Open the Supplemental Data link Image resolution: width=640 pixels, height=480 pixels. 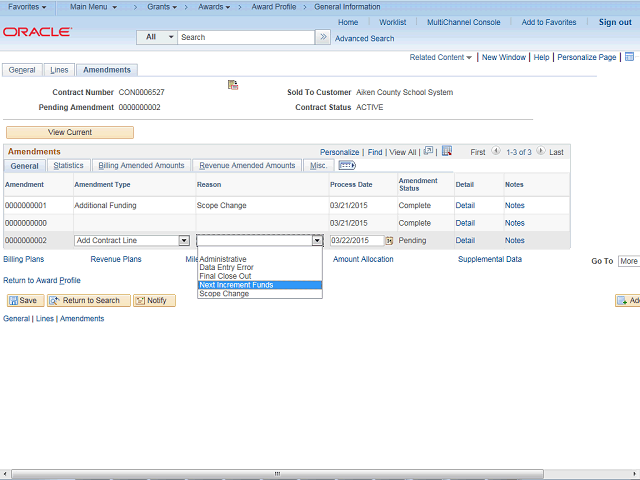coord(490,259)
